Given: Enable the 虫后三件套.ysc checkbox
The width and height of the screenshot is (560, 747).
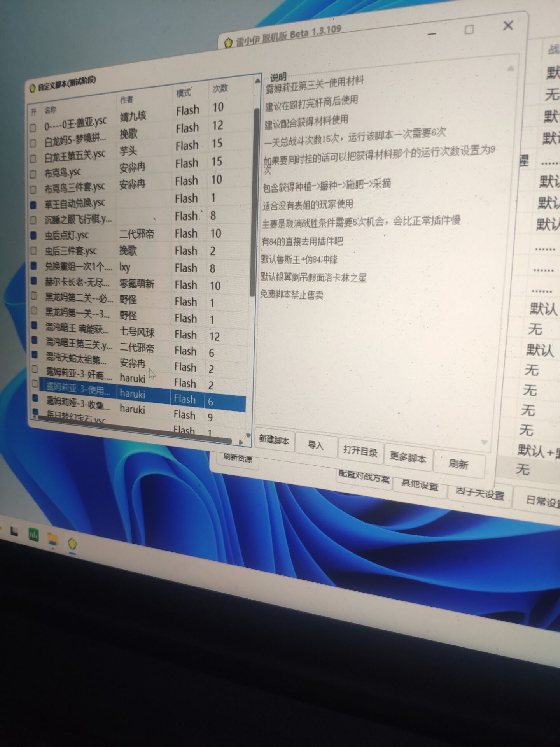Looking at the screenshot, I should pyautogui.click(x=33, y=251).
